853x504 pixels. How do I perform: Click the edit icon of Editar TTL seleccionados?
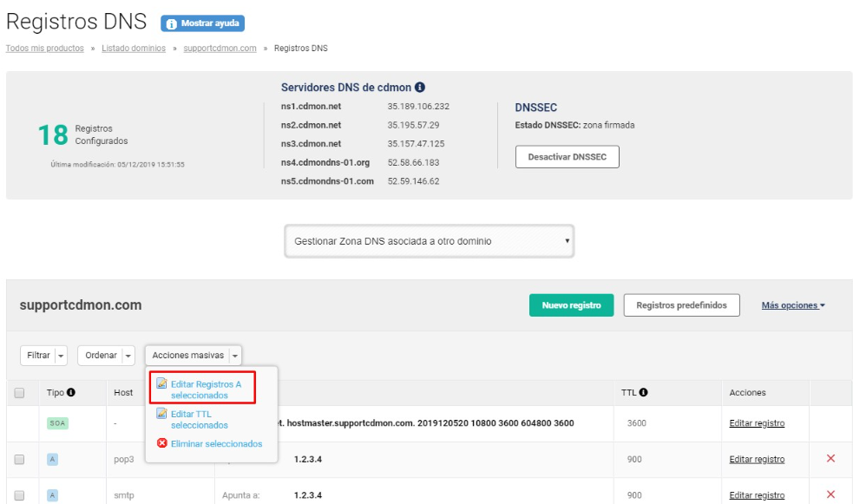coord(161,414)
